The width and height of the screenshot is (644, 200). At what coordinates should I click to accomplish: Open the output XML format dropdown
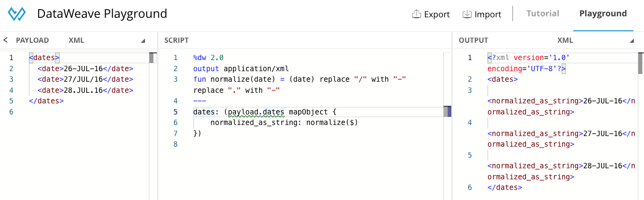[x=631, y=41]
